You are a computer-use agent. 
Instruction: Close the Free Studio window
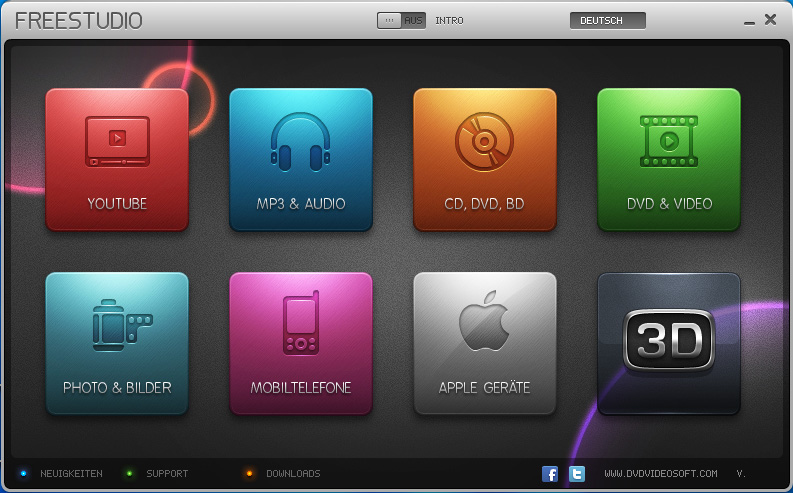click(770, 19)
